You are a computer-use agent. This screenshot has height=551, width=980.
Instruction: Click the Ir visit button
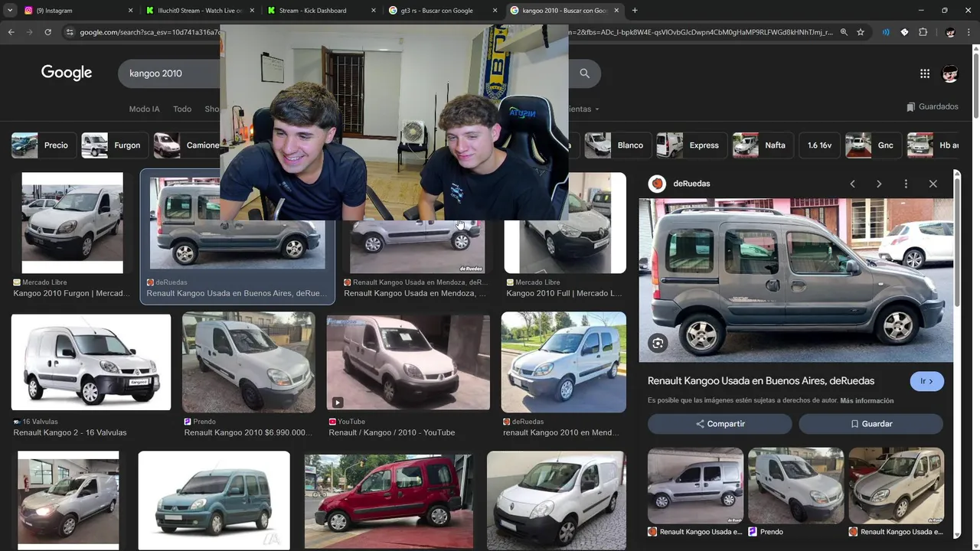926,381
